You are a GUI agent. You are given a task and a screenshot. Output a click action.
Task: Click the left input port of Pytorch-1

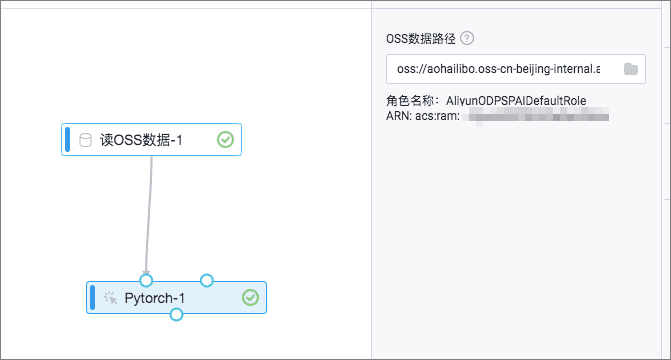coord(146,280)
